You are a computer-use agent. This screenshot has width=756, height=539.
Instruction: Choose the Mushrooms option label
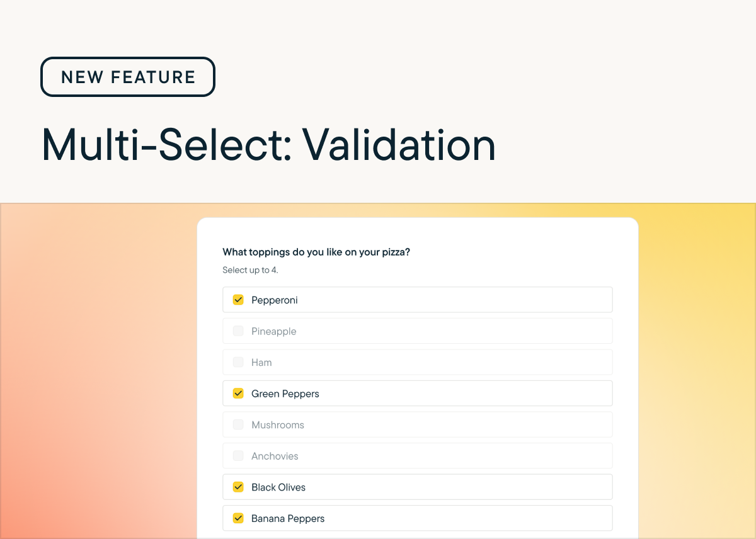point(278,425)
